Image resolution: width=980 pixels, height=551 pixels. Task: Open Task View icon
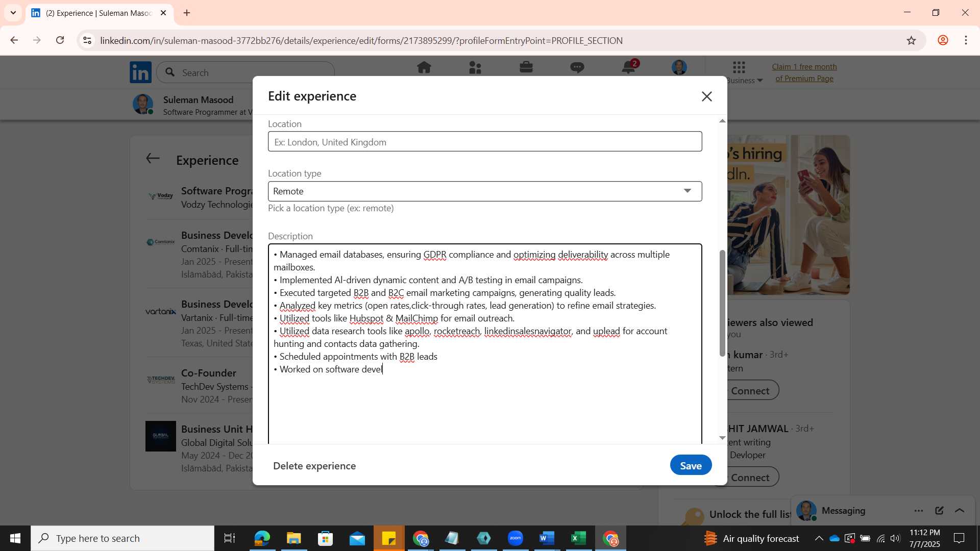(230, 538)
